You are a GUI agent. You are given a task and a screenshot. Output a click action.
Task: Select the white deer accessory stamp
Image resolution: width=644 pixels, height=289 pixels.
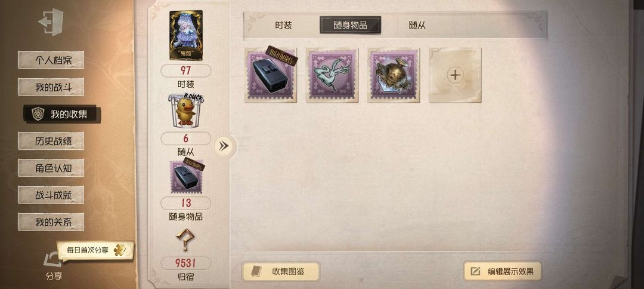click(332, 75)
